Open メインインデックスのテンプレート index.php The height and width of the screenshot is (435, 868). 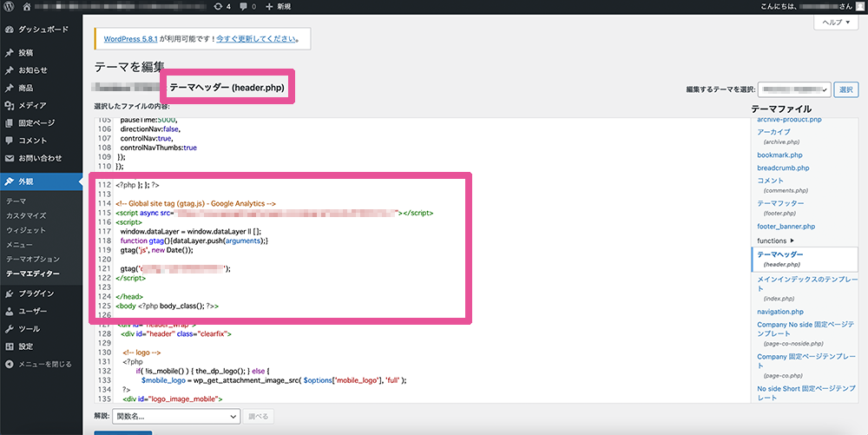[807, 288]
